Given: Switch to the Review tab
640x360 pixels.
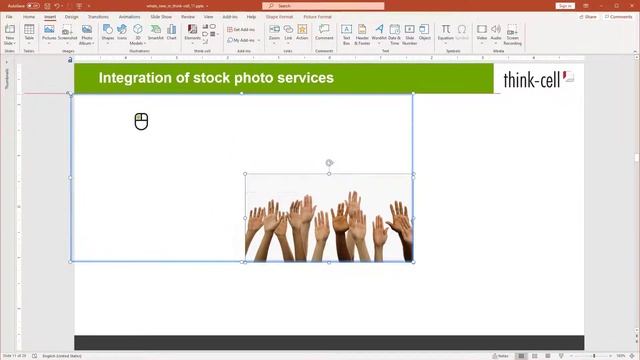Looking at the screenshot, I should pyautogui.click(x=188, y=17).
